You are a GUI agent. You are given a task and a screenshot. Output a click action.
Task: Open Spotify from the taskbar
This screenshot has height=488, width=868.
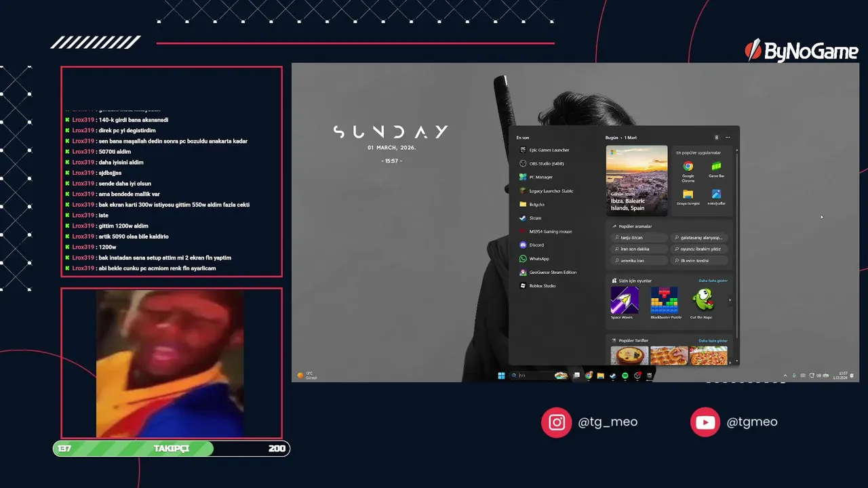(625, 375)
